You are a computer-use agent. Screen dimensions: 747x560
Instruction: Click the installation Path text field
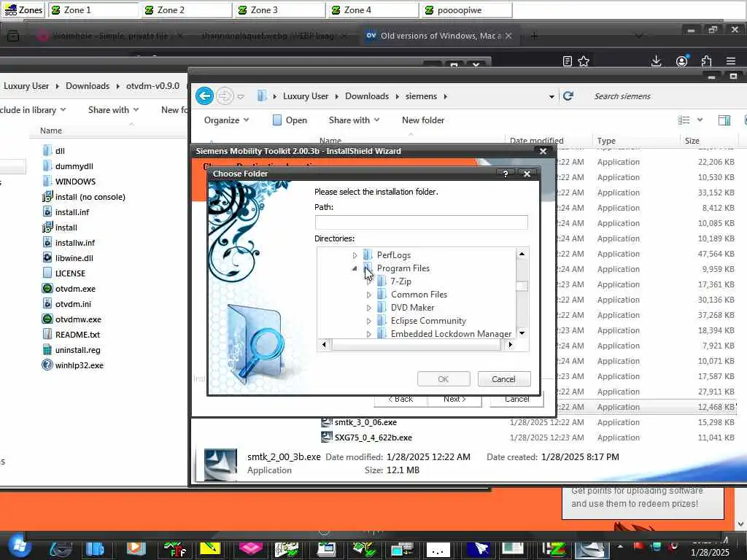pos(421,222)
